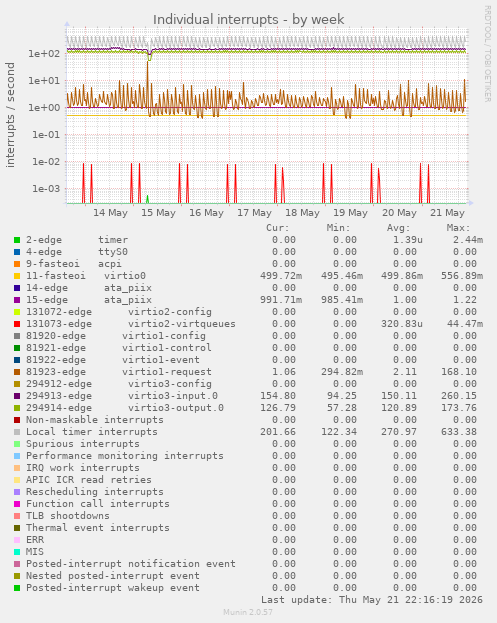This screenshot has height=623, width=497.
Task: Click the Last update timestamp text
Action: [x=371, y=600]
